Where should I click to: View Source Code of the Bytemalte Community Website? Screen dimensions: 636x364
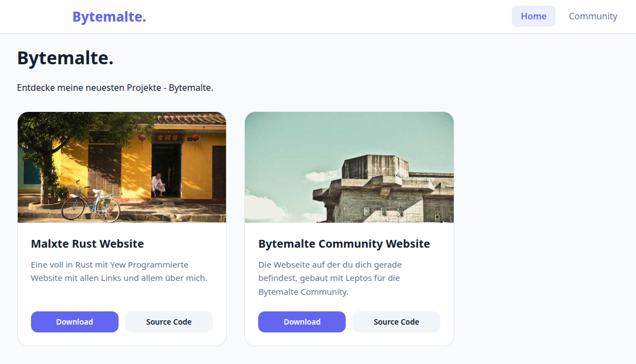(396, 321)
